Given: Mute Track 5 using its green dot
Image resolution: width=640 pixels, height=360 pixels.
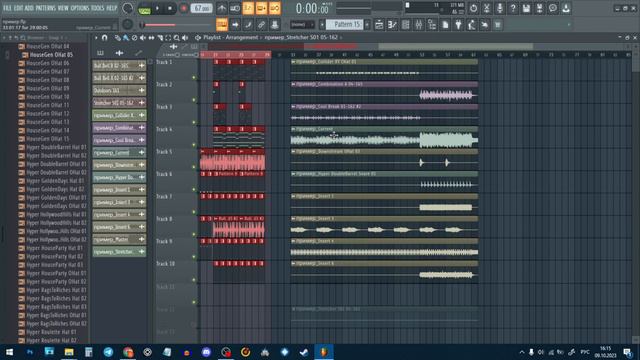Looking at the screenshot, I should click(x=194, y=167).
